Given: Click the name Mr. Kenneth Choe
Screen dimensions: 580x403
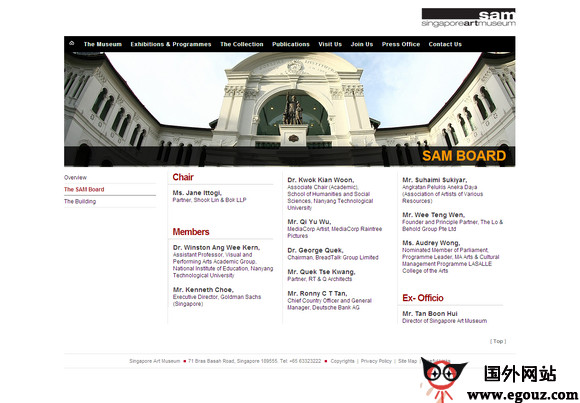Looking at the screenshot, I should (203, 290).
